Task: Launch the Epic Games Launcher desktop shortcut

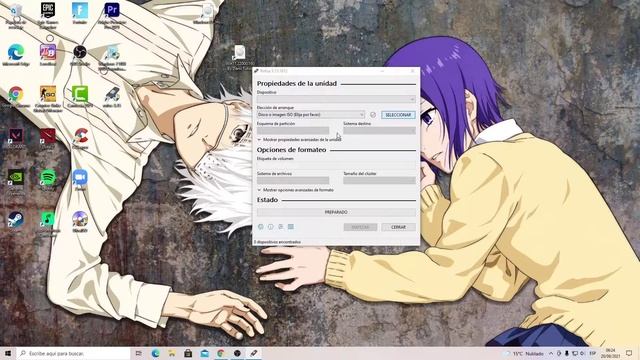Action: tap(48, 15)
